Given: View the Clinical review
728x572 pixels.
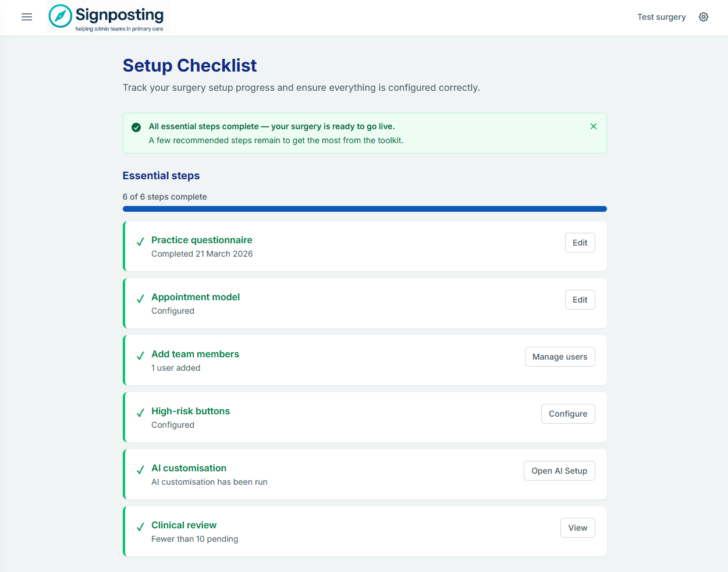Looking at the screenshot, I should pos(577,528).
